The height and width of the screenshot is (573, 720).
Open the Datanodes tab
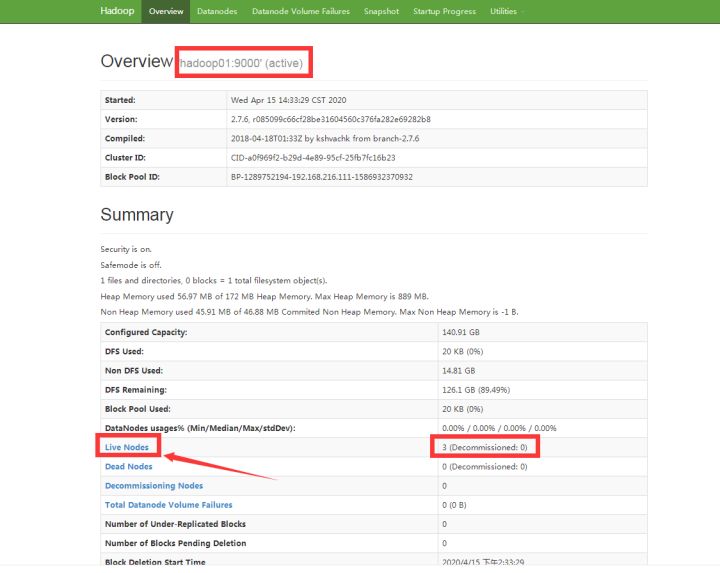point(217,11)
